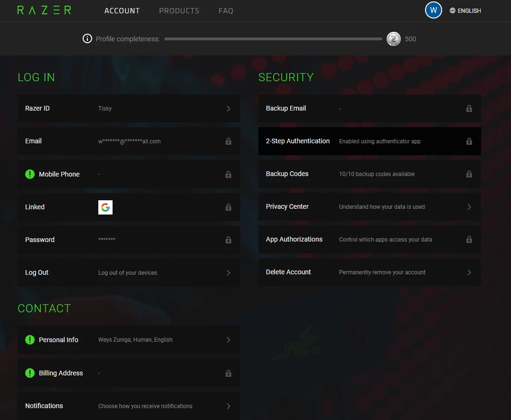Click the lock icon in Email row

point(228,141)
